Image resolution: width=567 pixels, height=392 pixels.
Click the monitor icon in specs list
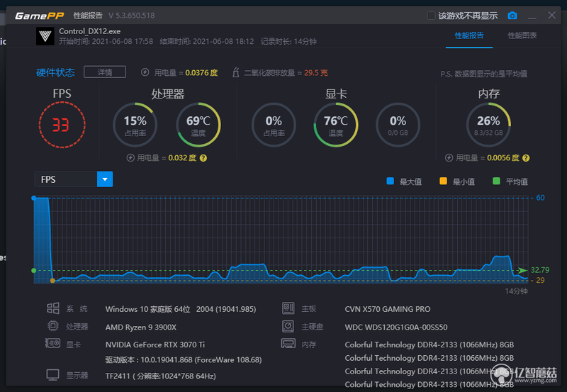click(52, 375)
